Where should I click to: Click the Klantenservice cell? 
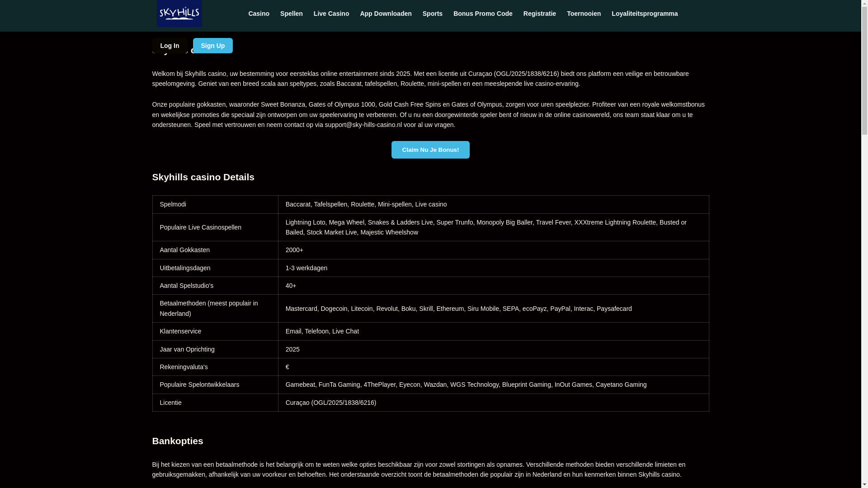coord(215,331)
